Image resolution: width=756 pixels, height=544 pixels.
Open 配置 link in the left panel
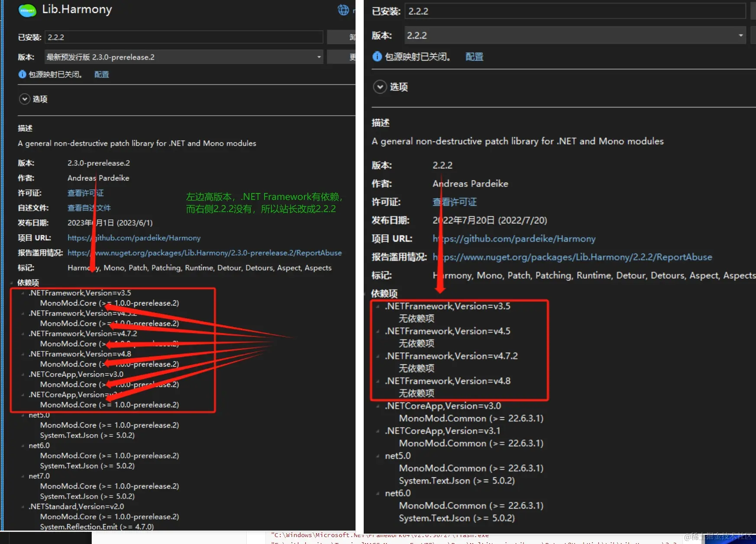[102, 74]
